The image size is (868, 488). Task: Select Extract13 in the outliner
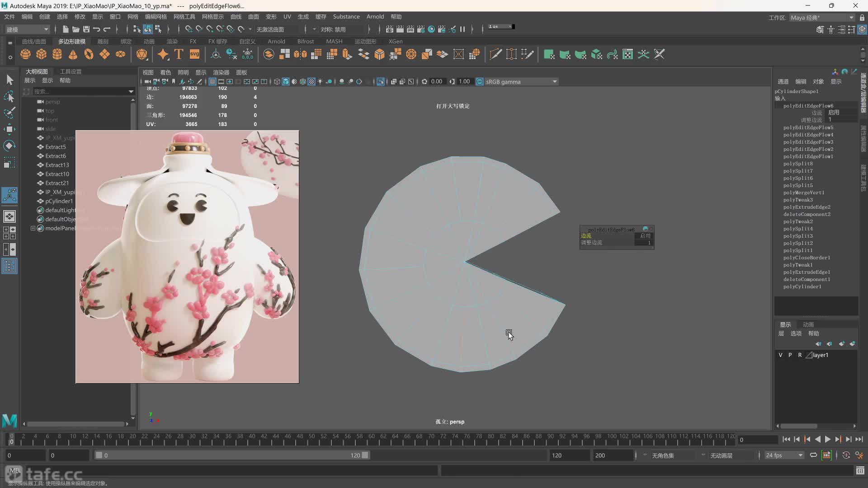pyautogui.click(x=57, y=165)
